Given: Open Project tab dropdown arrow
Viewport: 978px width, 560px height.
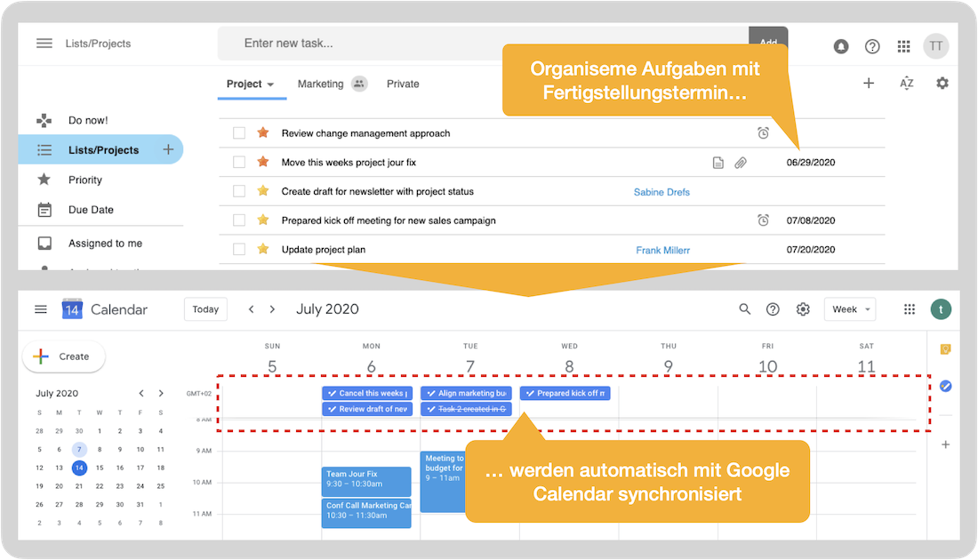Looking at the screenshot, I should (270, 84).
